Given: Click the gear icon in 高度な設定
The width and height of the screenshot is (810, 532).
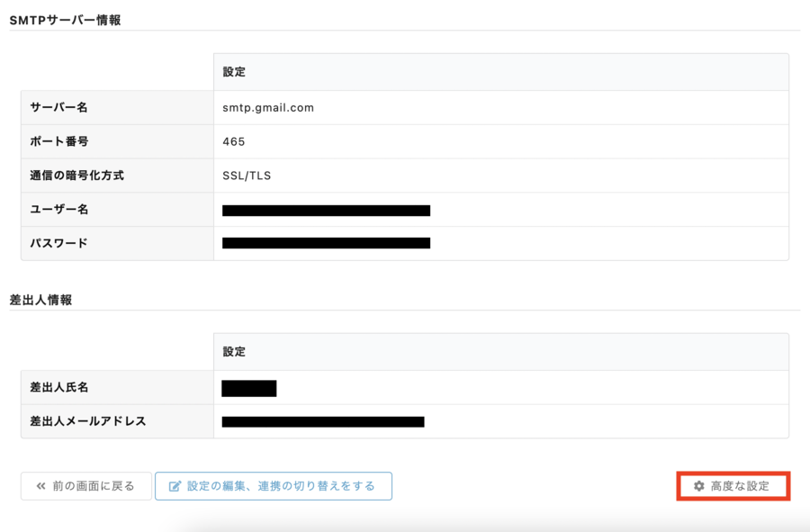Looking at the screenshot, I should click(x=698, y=486).
